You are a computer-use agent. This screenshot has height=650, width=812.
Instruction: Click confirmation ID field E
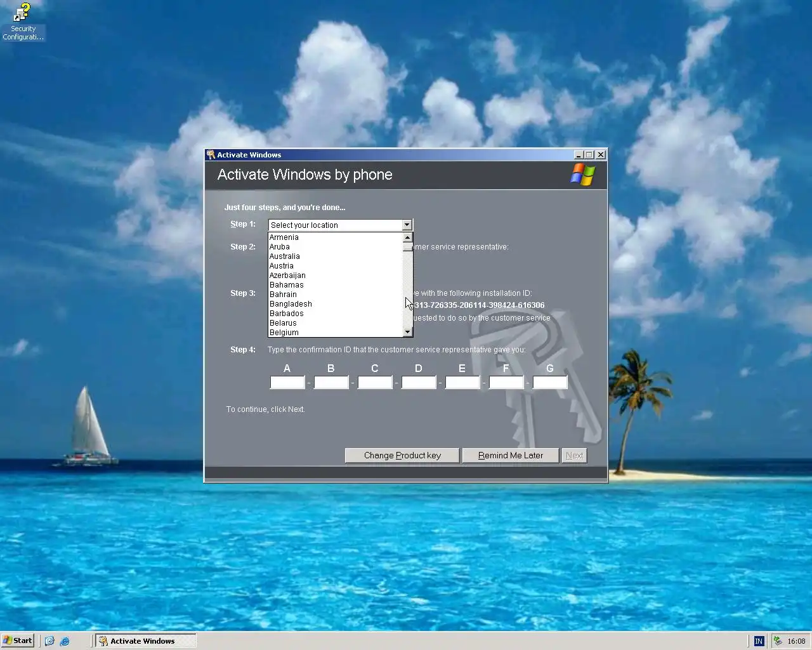pos(462,382)
